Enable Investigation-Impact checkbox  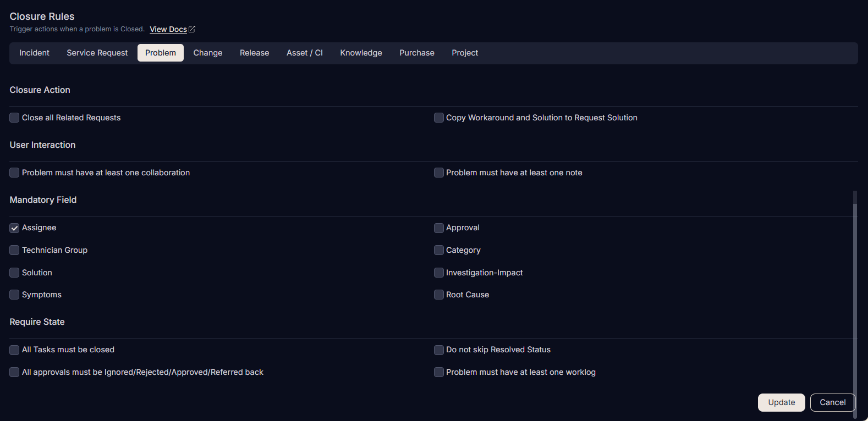point(438,273)
